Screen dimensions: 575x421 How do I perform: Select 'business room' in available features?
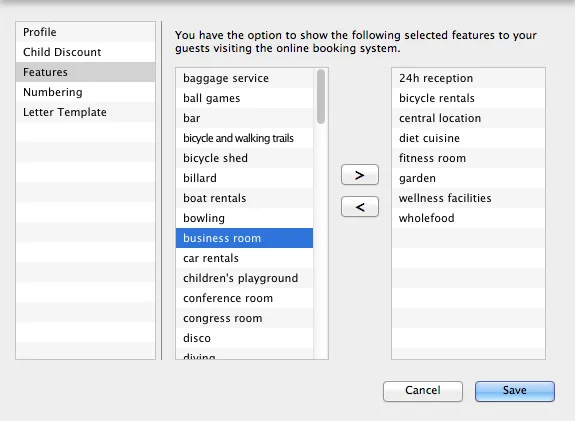(x=244, y=238)
